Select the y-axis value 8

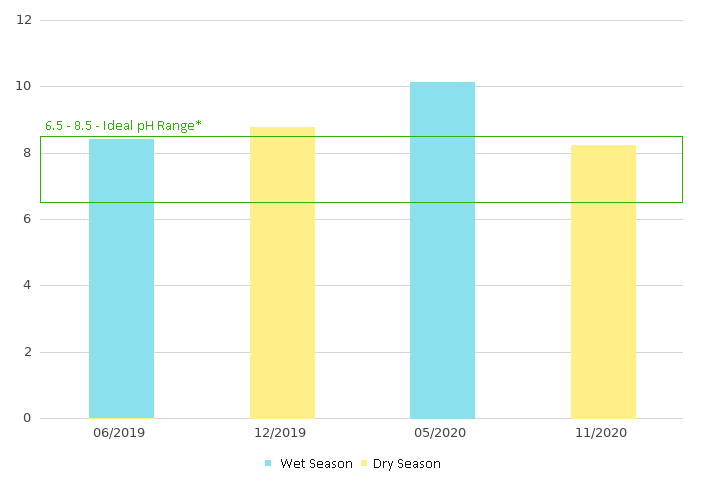pyautogui.click(x=27, y=153)
